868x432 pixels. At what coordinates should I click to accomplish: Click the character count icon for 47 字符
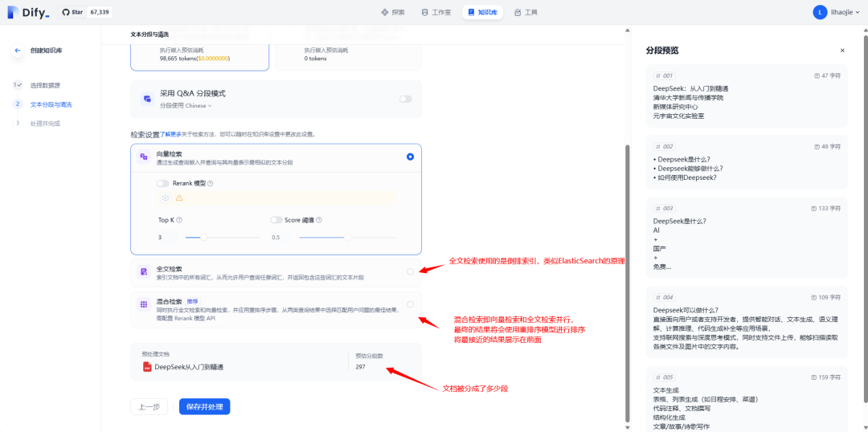pyautogui.click(x=817, y=75)
